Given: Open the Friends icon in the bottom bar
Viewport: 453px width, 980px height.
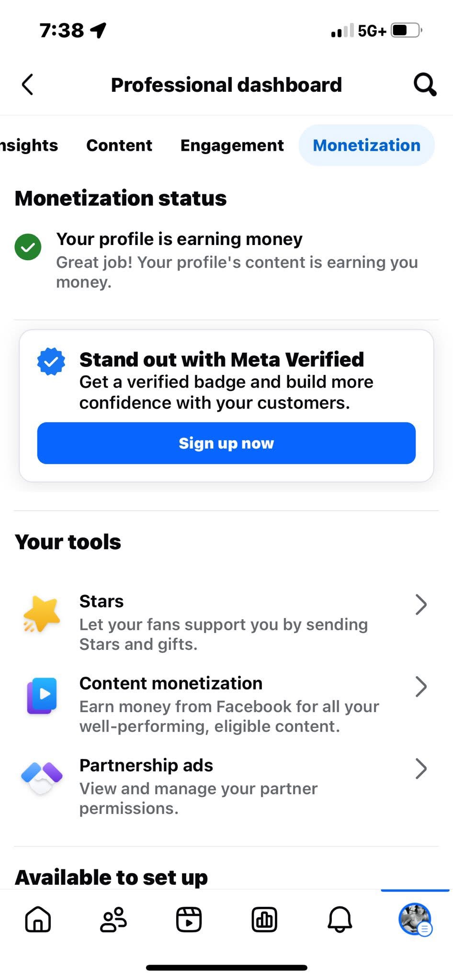Looking at the screenshot, I should [x=113, y=919].
